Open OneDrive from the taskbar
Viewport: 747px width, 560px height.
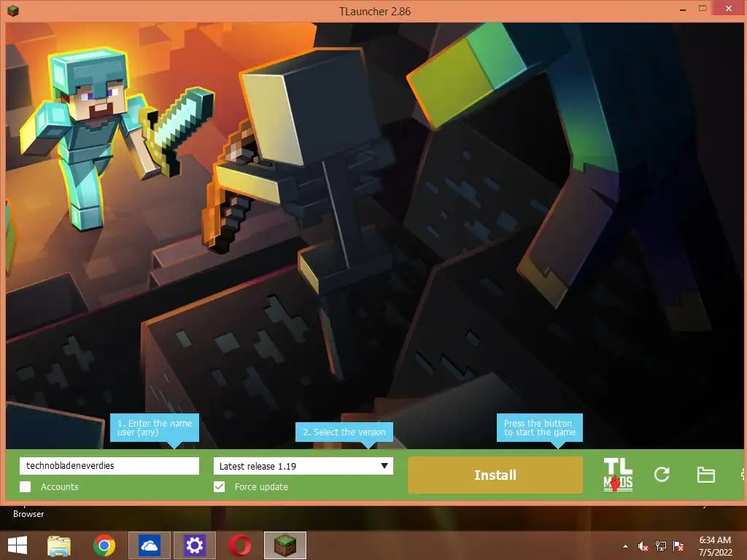pos(149,545)
